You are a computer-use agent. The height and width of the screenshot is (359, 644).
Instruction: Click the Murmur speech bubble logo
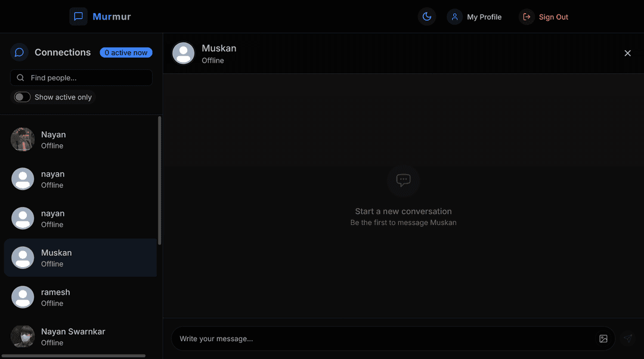point(78,16)
